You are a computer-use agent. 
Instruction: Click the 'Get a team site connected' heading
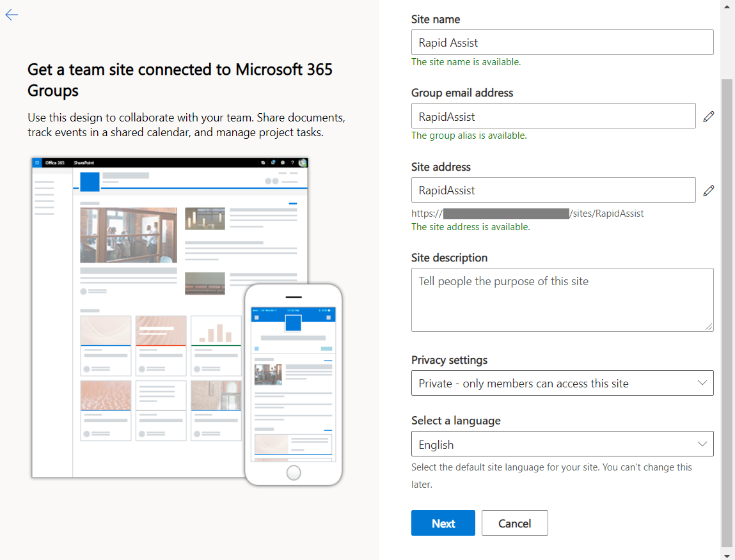[x=180, y=80]
